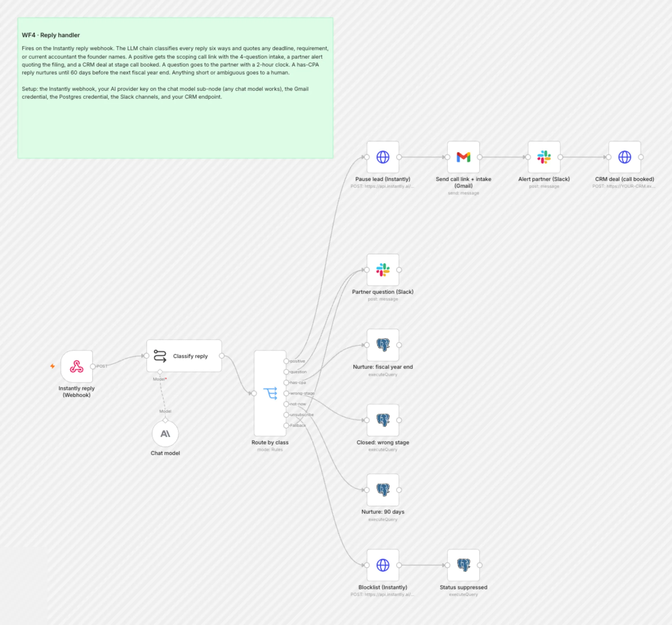
Task: Click the 'Route by class' label
Action: (270, 442)
